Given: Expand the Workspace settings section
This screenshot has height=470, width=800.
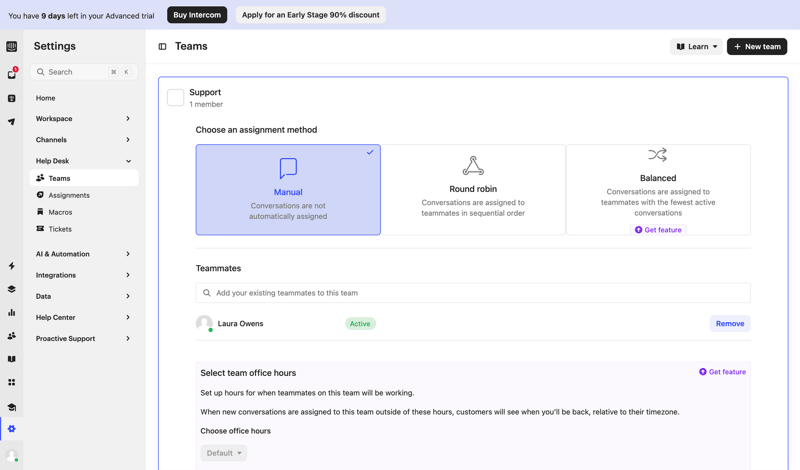Looking at the screenshot, I should (x=83, y=118).
